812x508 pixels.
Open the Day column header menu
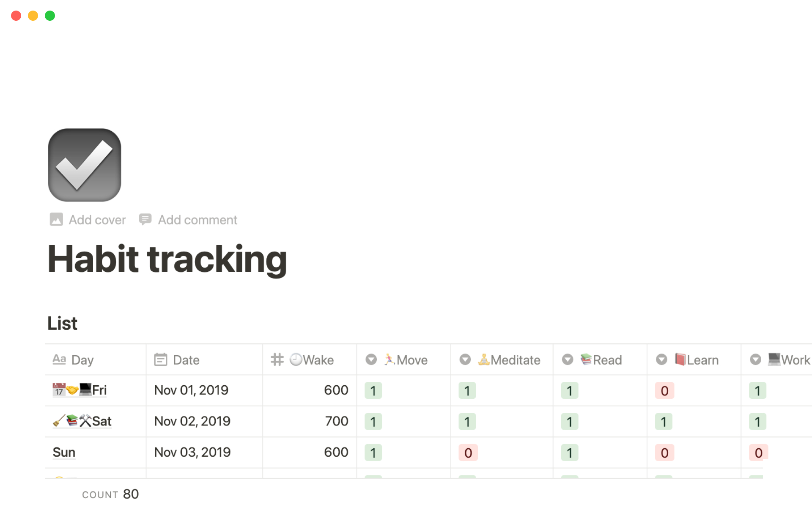click(82, 360)
